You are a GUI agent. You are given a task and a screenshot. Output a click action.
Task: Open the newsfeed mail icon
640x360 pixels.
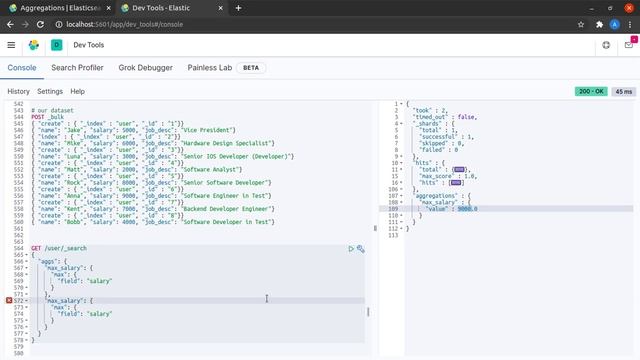[629, 45]
